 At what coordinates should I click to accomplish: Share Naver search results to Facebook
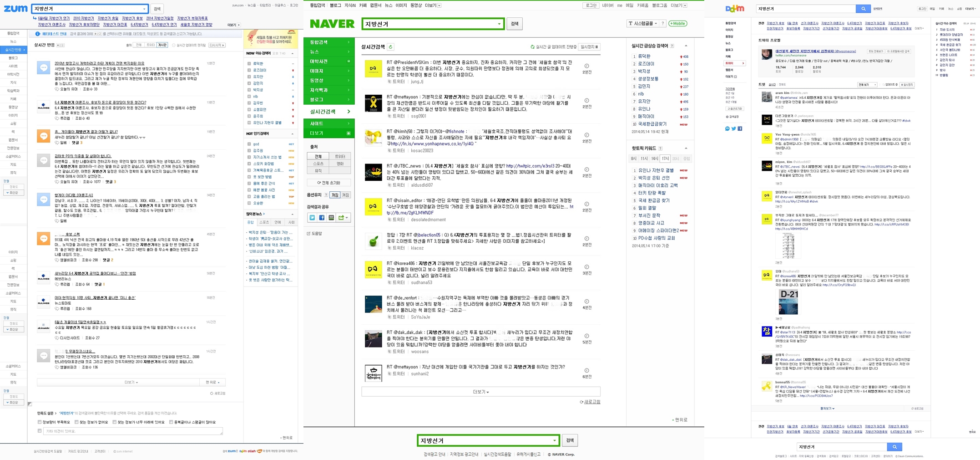(x=322, y=218)
